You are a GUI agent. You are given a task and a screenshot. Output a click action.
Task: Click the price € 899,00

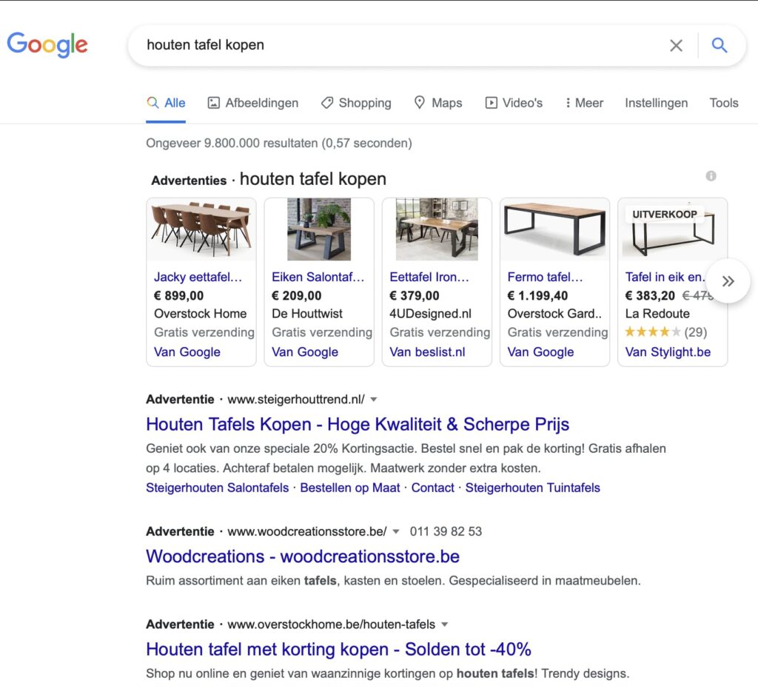(179, 295)
